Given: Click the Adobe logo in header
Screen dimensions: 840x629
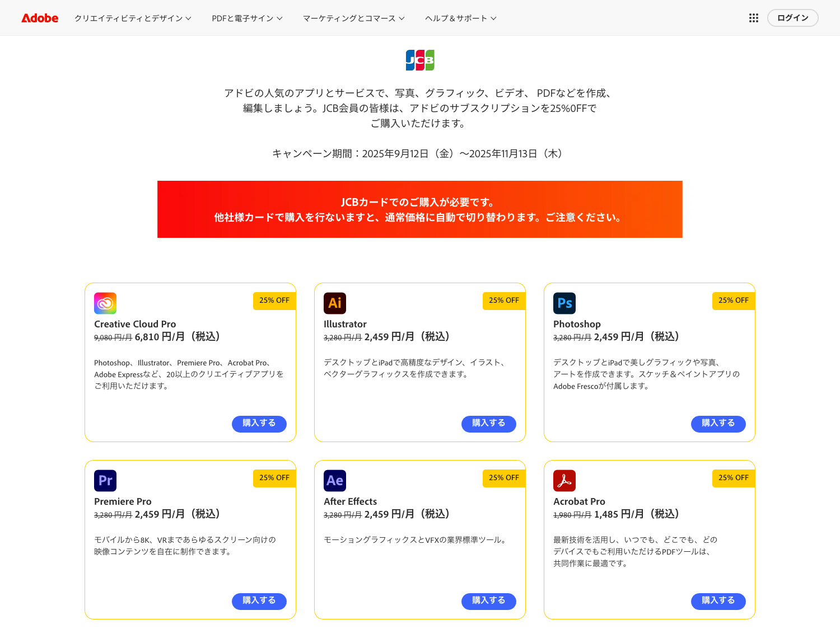Looking at the screenshot, I should point(40,18).
